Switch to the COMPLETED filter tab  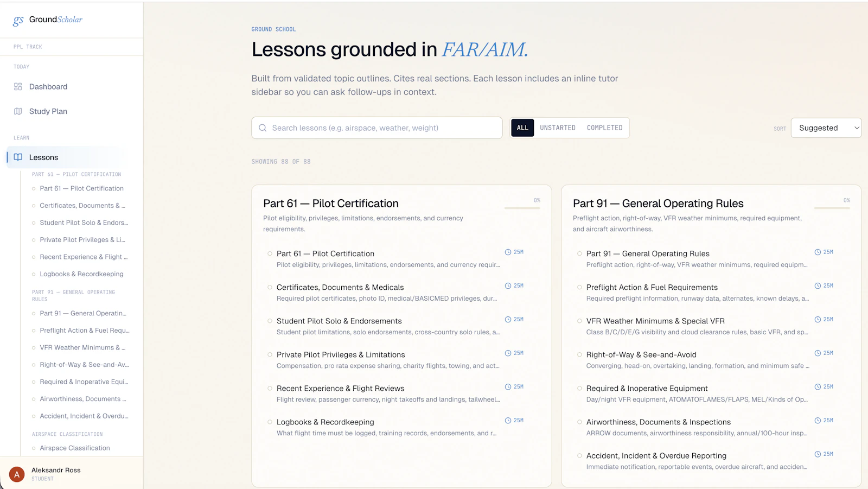(x=605, y=128)
